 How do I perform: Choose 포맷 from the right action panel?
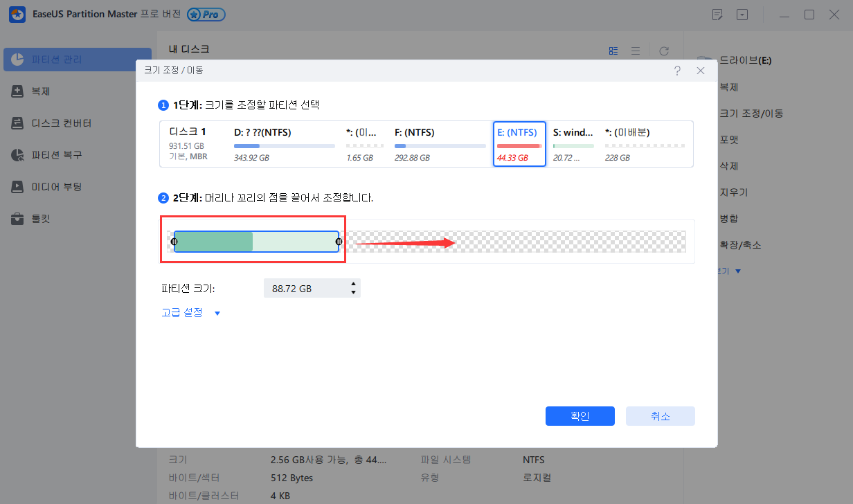tap(728, 139)
